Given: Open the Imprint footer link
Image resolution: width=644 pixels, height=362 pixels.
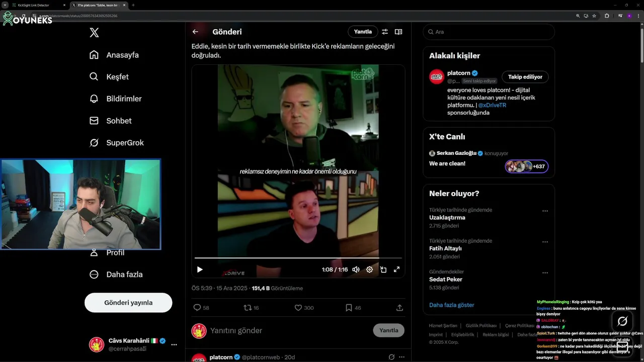Looking at the screenshot, I should click(x=436, y=335).
